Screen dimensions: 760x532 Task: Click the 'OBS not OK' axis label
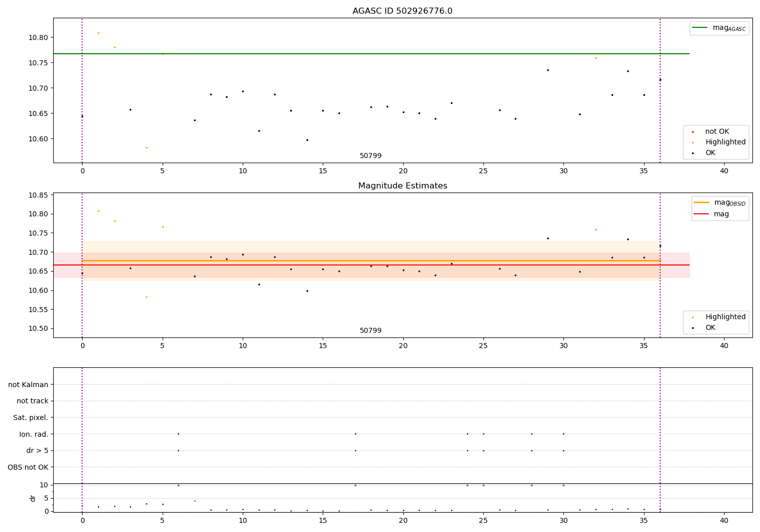pos(28,467)
